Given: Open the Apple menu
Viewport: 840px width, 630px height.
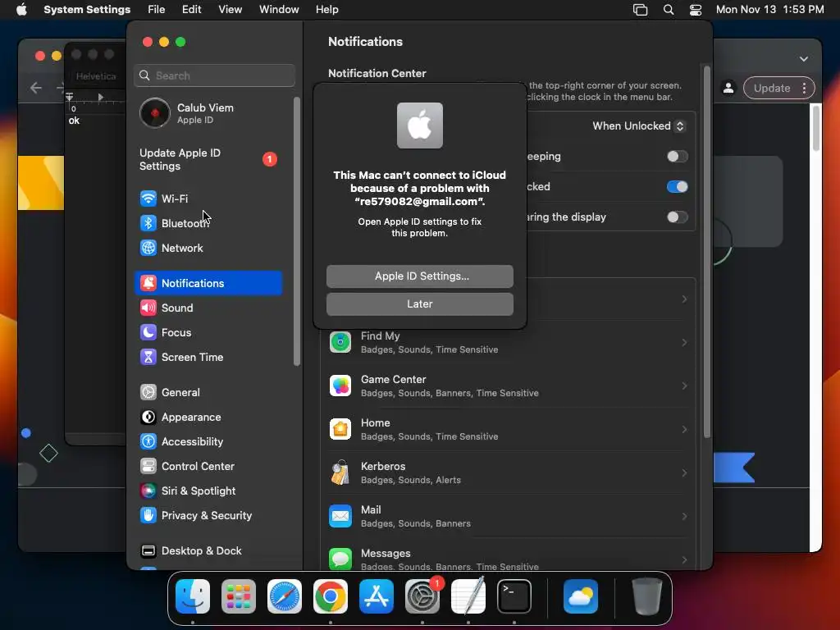Looking at the screenshot, I should (x=21, y=10).
